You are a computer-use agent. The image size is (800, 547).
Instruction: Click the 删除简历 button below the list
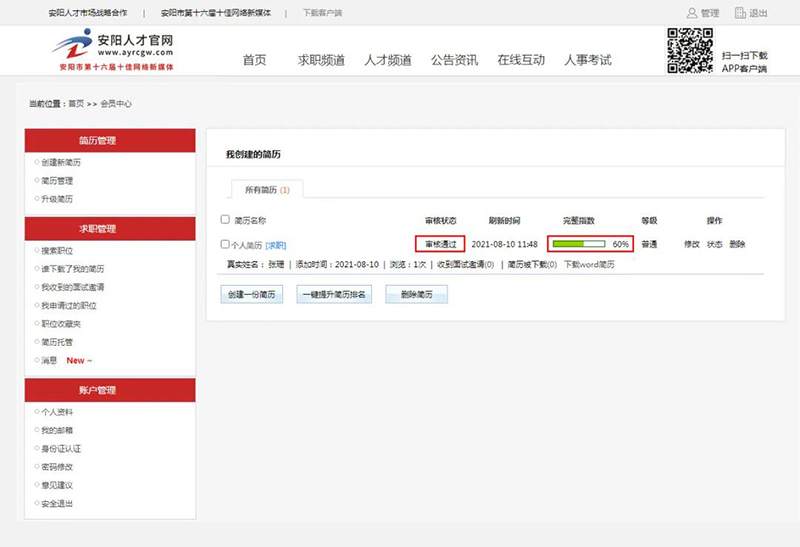[416, 294]
